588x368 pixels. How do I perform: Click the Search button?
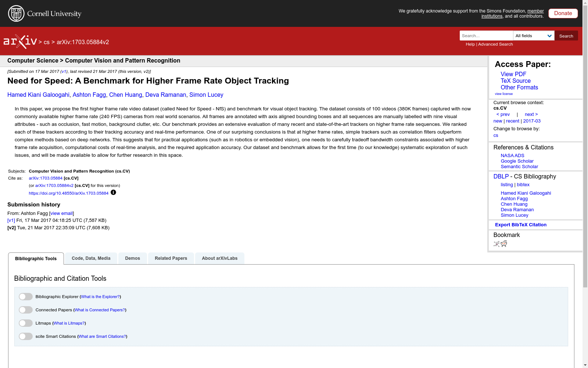pos(566,36)
